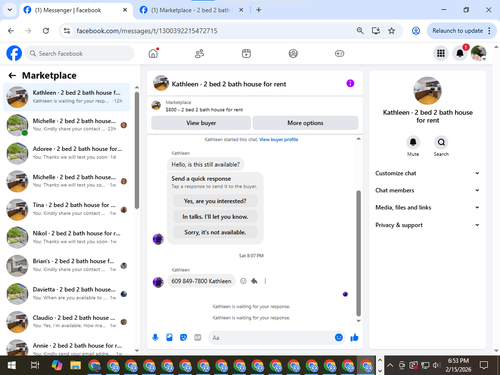The image size is (500, 375).
Task: Open Chrome profile icon
Action: (416, 31)
